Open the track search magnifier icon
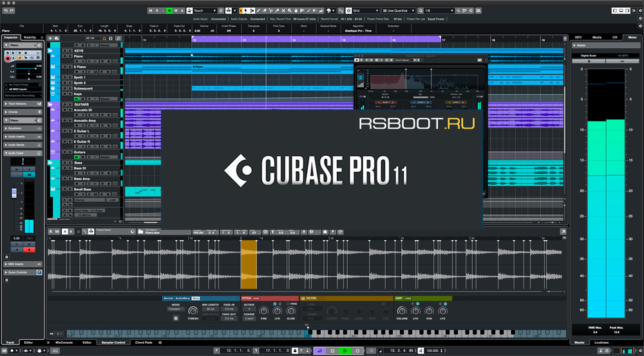 [x=118, y=38]
